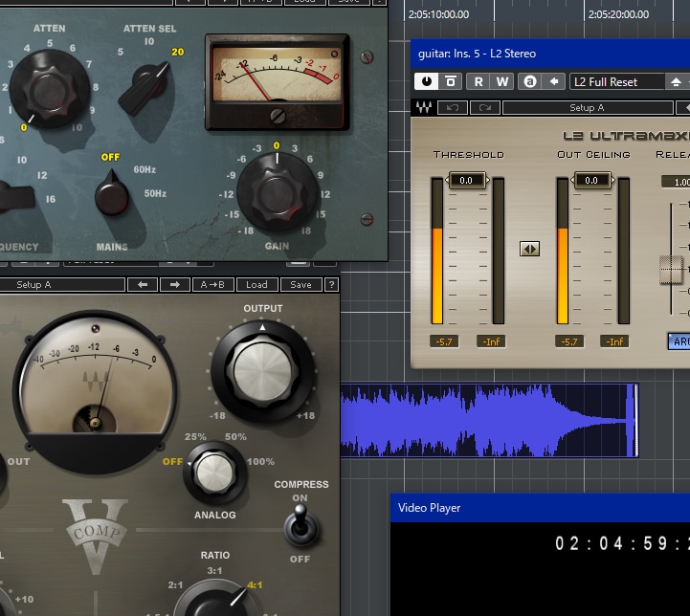This screenshot has width=690, height=616.
Task: Click the undo icon in L2 toolbar
Action: click(x=453, y=108)
